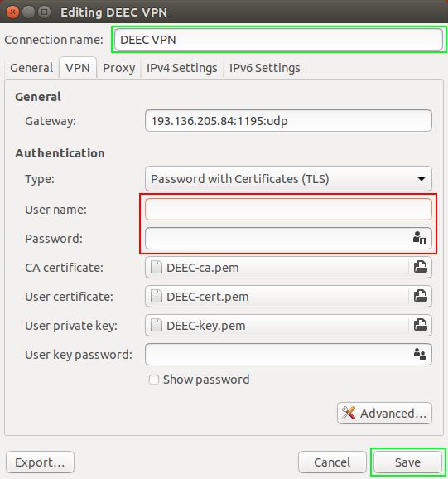448x479 pixels.
Task: Open file chooser icon for CA certificate
Action: 420,267
